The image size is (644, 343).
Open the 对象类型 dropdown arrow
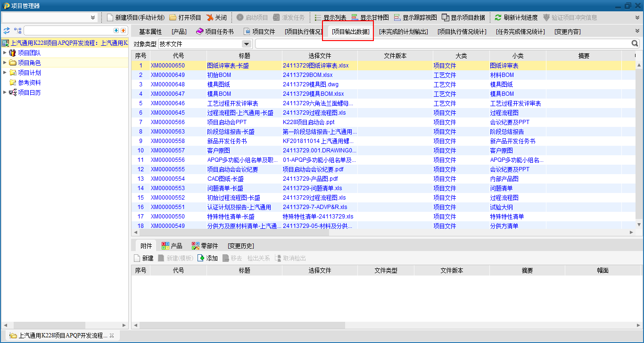coord(246,44)
